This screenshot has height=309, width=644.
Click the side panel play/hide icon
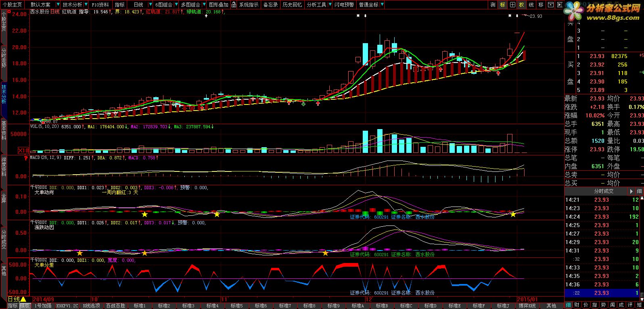pos(560,5)
